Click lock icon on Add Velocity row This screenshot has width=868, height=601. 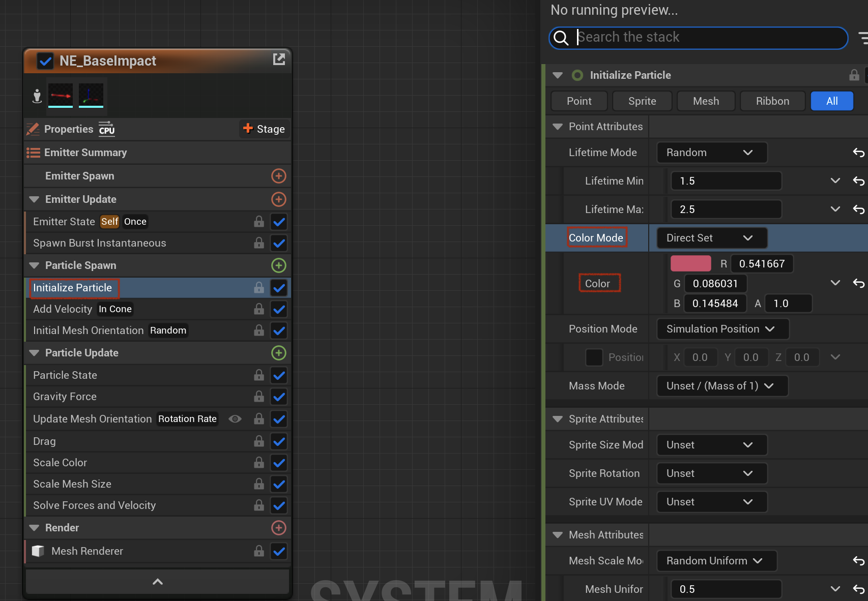point(259,309)
